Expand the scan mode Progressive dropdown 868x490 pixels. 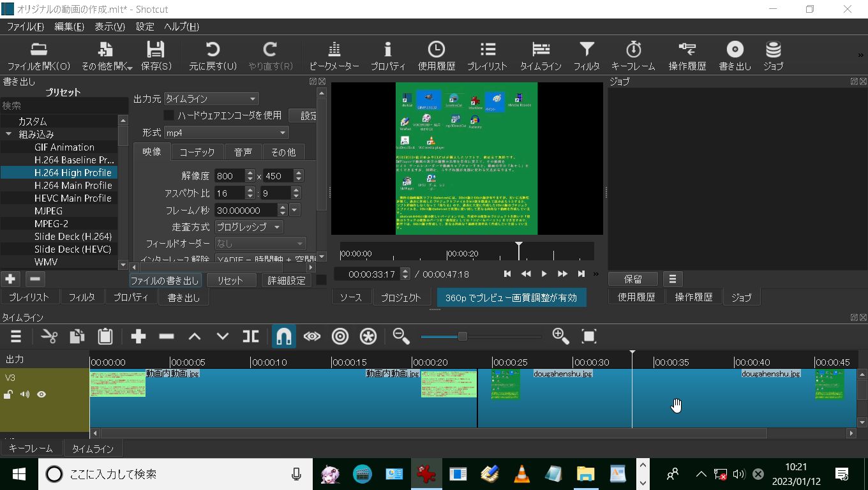(x=249, y=227)
